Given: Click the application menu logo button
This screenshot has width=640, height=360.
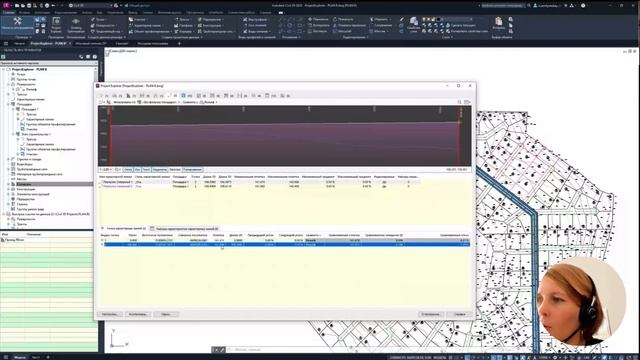Looking at the screenshot, I should [6, 5].
